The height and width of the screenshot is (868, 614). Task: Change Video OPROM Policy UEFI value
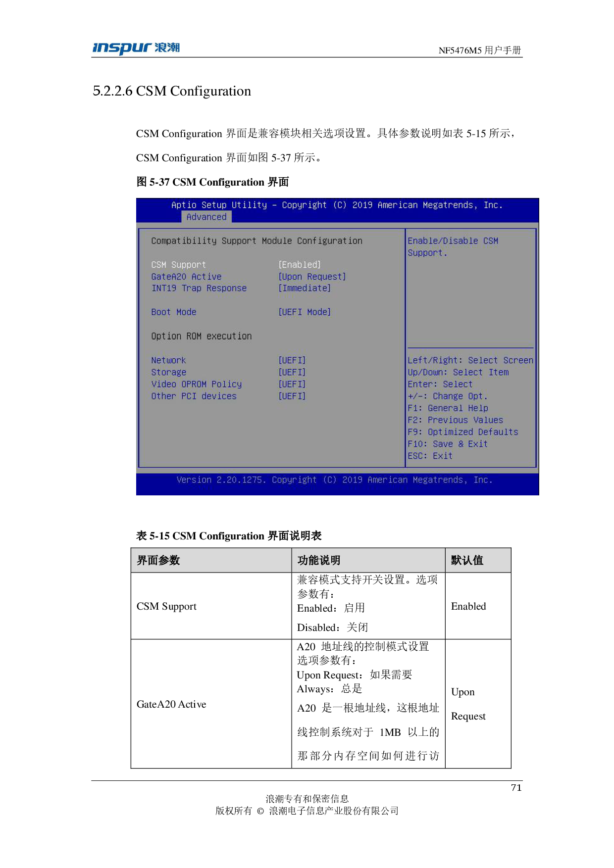click(292, 384)
